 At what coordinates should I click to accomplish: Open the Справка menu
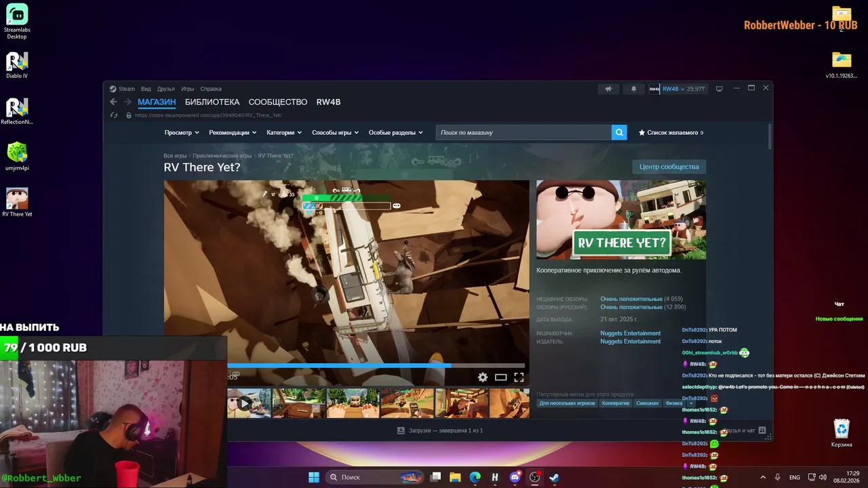[211, 89]
